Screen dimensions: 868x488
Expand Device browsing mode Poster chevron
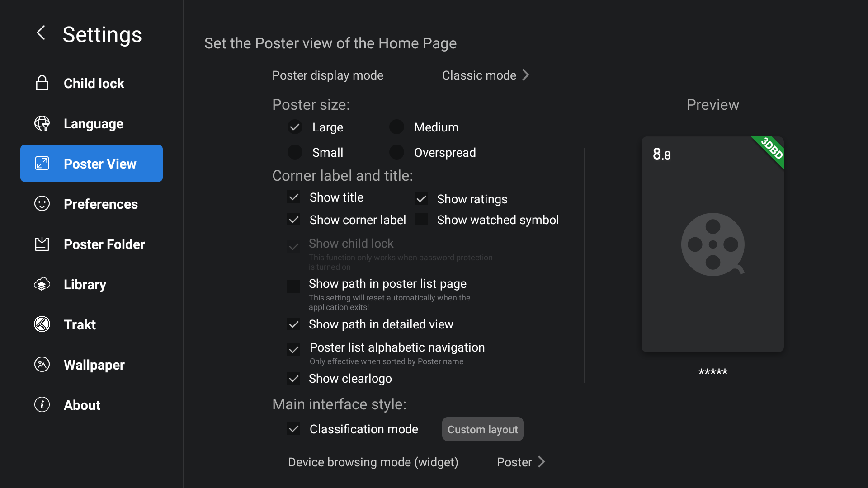pyautogui.click(x=542, y=462)
